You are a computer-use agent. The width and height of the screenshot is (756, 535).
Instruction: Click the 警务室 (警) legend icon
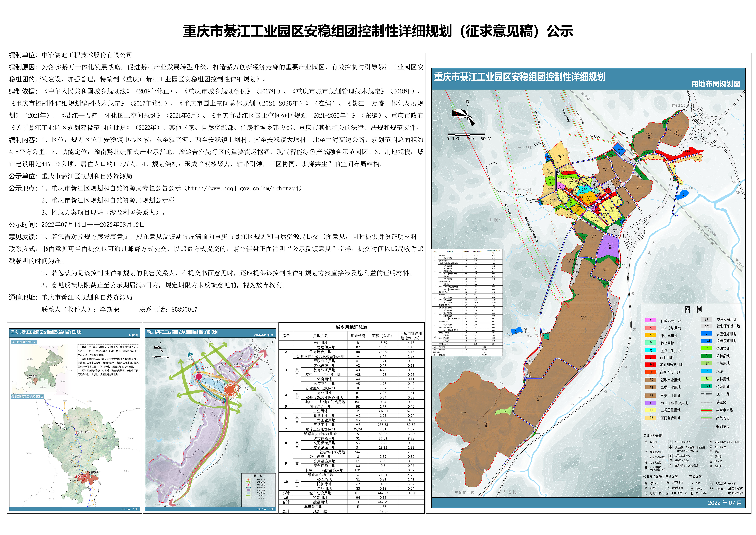pyautogui.click(x=711, y=461)
